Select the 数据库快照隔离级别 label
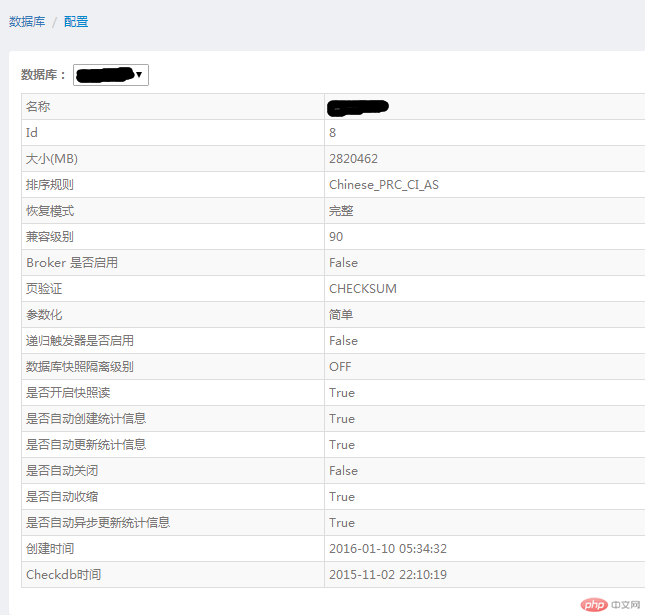The image size is (645, 615). [80, 367]
